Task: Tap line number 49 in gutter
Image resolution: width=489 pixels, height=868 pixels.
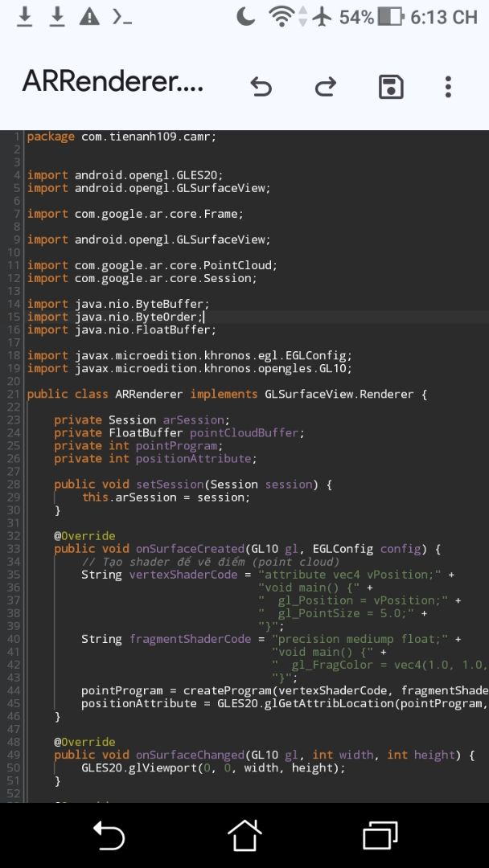Action: [14, 755]
